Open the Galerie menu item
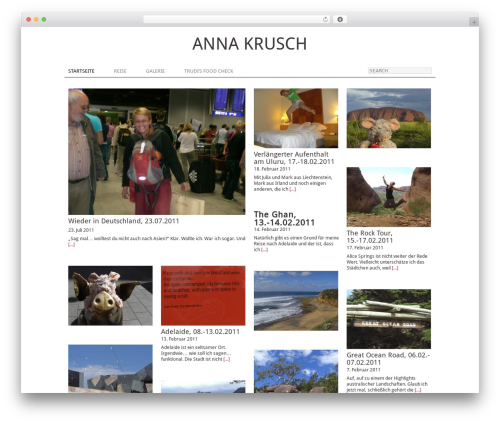The image size is (500, 423). (x=155, y=71)
